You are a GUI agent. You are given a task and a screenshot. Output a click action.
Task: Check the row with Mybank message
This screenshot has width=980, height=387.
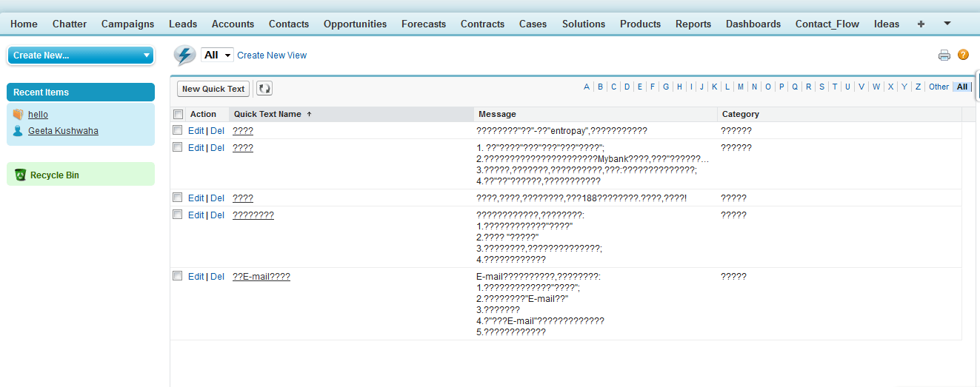click(x=177, y=147)
